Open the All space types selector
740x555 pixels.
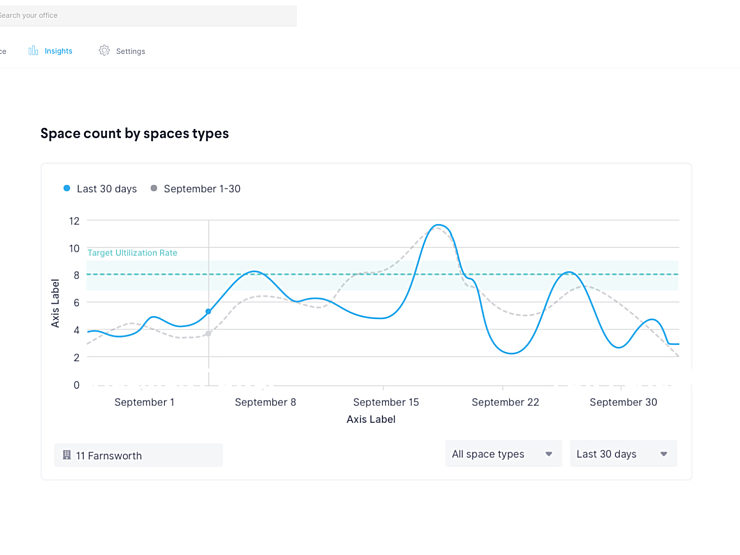(x=503, y=454)
